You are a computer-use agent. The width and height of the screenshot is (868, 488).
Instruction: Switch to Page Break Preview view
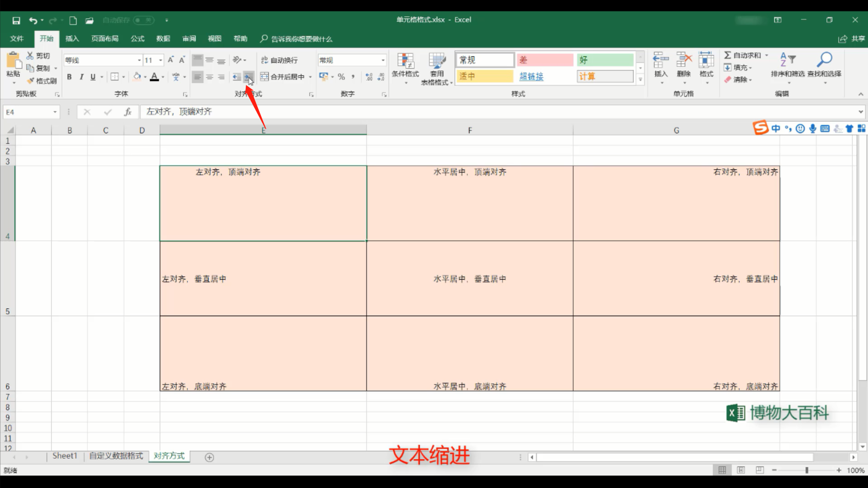tap(760, 470)
